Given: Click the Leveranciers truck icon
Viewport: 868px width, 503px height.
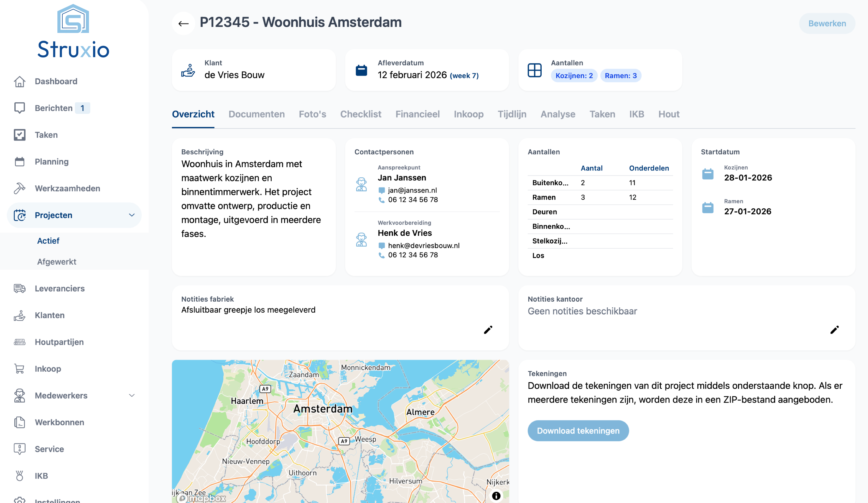Looking at the screenshot, I should pos(20,288).
